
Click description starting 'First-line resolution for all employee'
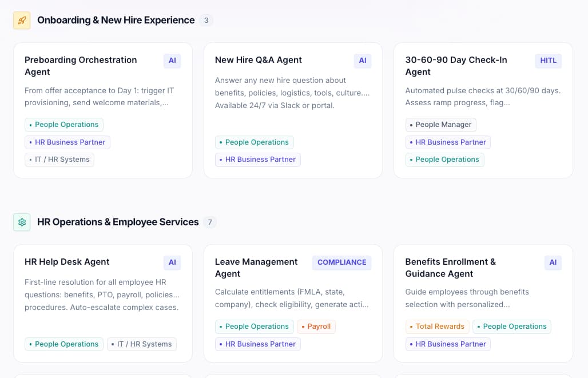pos(102,295)
